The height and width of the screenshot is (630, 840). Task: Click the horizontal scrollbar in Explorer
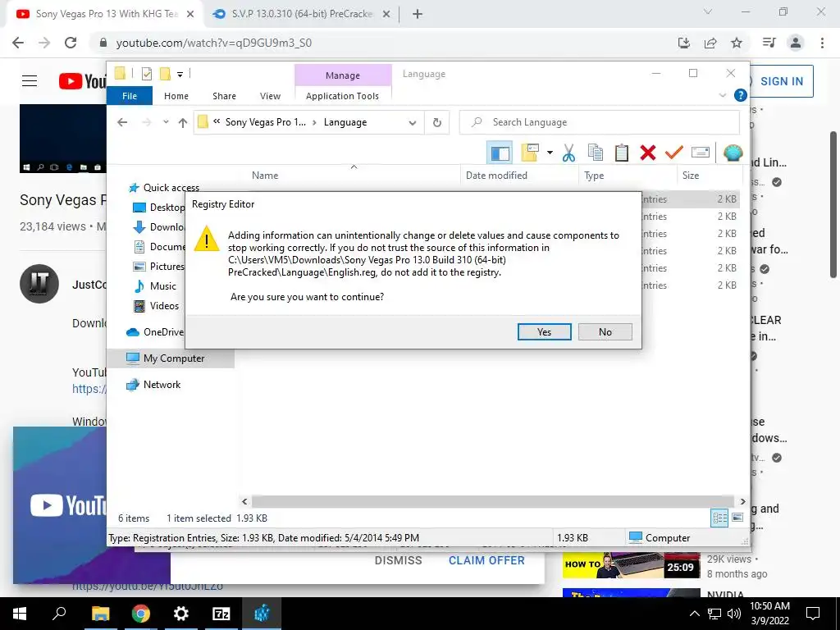click(493, 501)
